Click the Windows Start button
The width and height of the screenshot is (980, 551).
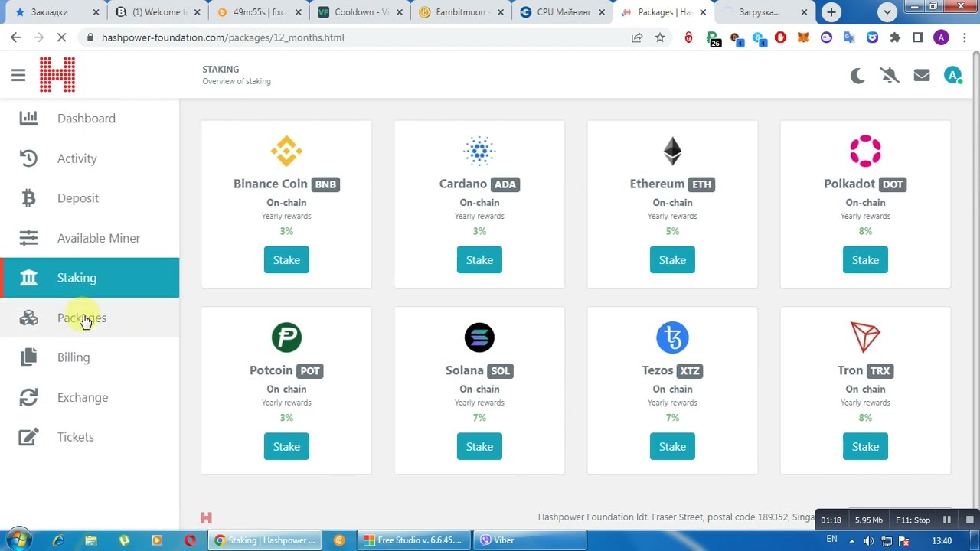click(x=18, y=540)
